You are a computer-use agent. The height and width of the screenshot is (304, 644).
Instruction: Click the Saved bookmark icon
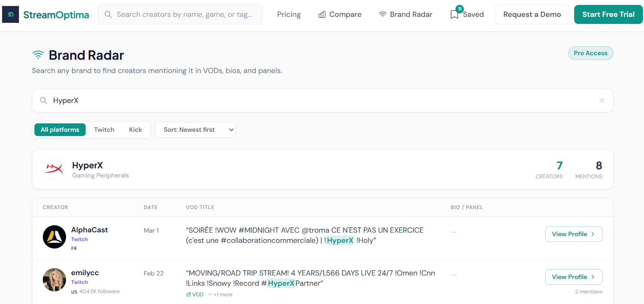[x=454, y=15]
